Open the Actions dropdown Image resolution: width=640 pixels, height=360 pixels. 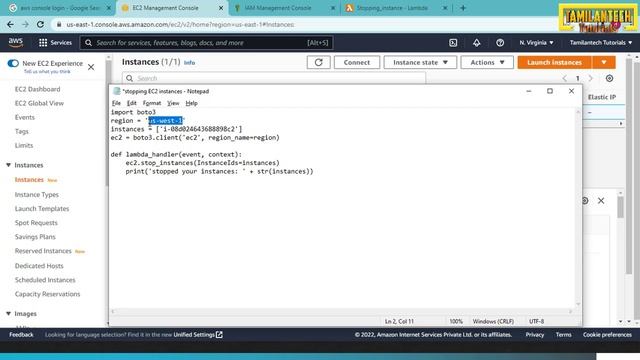pos(487,62)
